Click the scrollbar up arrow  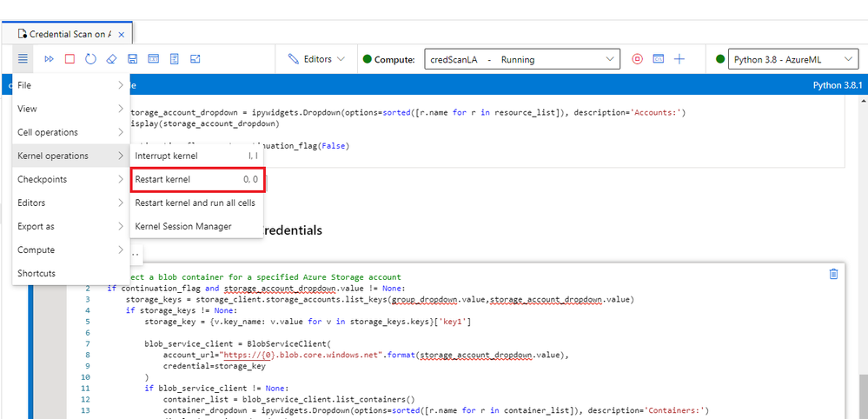pyautogui.click(x=863, y=101)
